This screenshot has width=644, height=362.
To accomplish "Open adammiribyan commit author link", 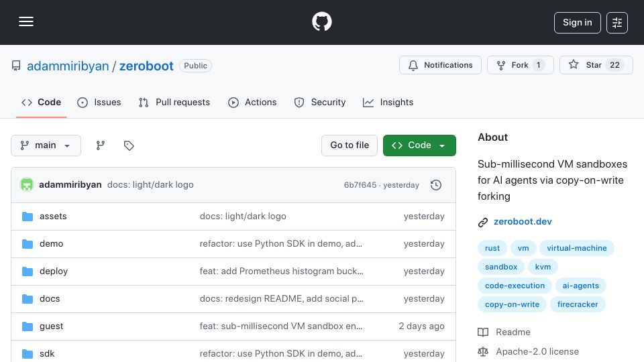I will pos(70,185).
